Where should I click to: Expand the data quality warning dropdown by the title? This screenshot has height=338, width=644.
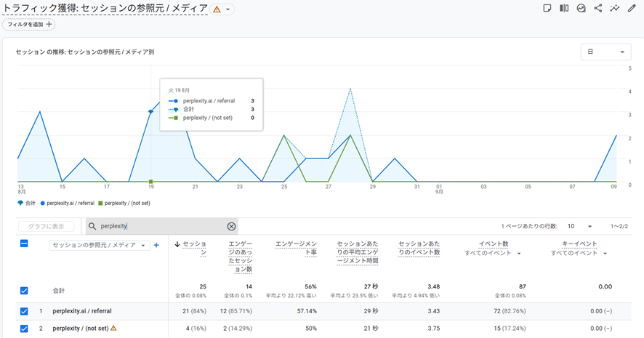[229, 9]
